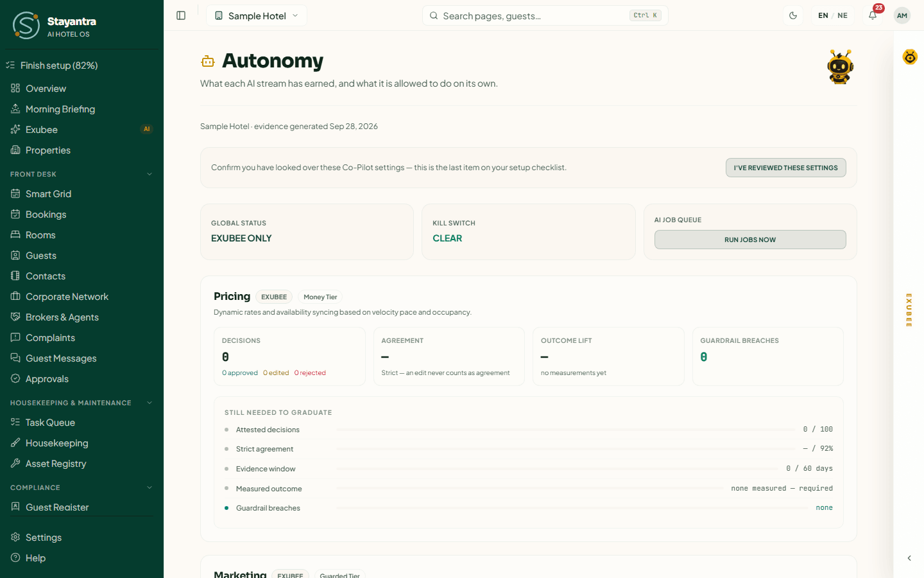Open Finish setup (82%) checklist

(x=82, y=66)
